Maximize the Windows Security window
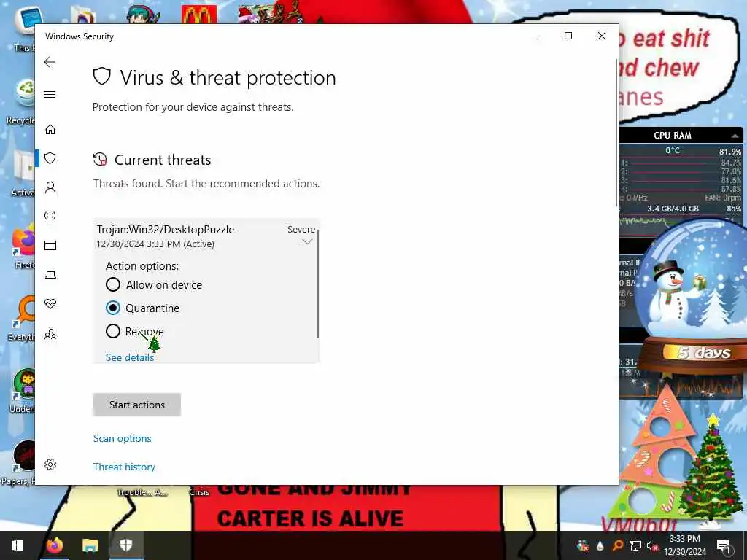The width and height of the screenshot is (747, 560). pyautogui.click(x=568, y=36)
